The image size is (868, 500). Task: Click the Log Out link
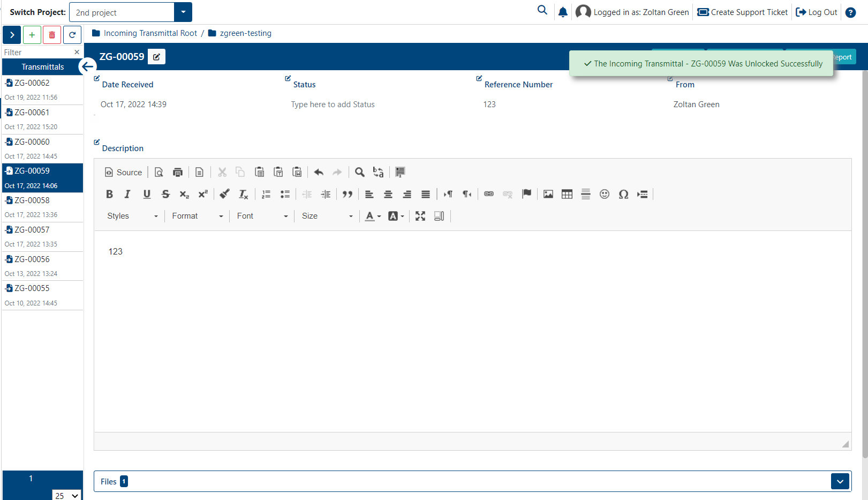coord(817,12)
